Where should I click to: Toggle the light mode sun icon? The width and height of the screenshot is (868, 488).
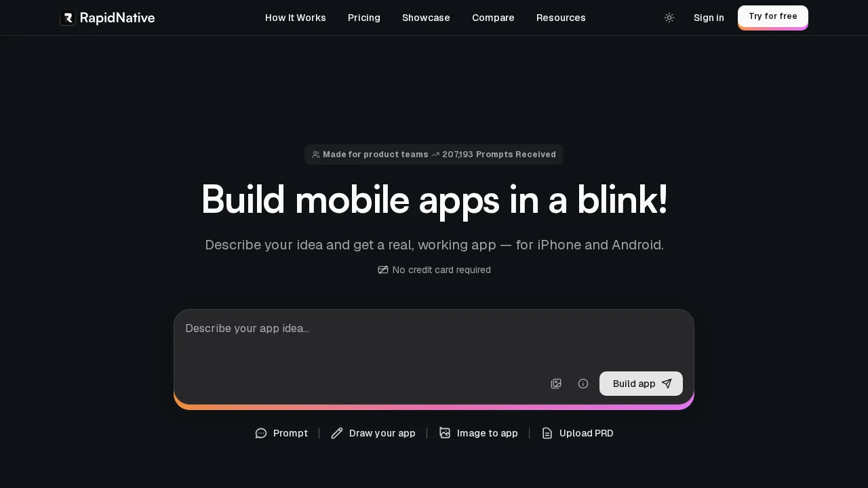coord(669,18)
